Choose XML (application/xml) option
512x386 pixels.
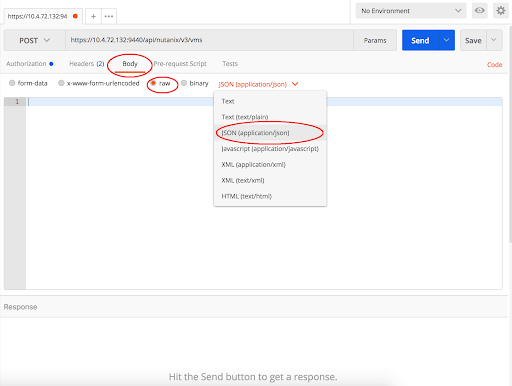click(270, 165)
